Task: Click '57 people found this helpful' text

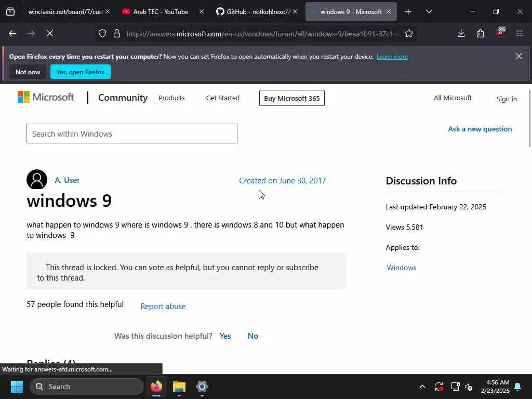Action: 75,304
